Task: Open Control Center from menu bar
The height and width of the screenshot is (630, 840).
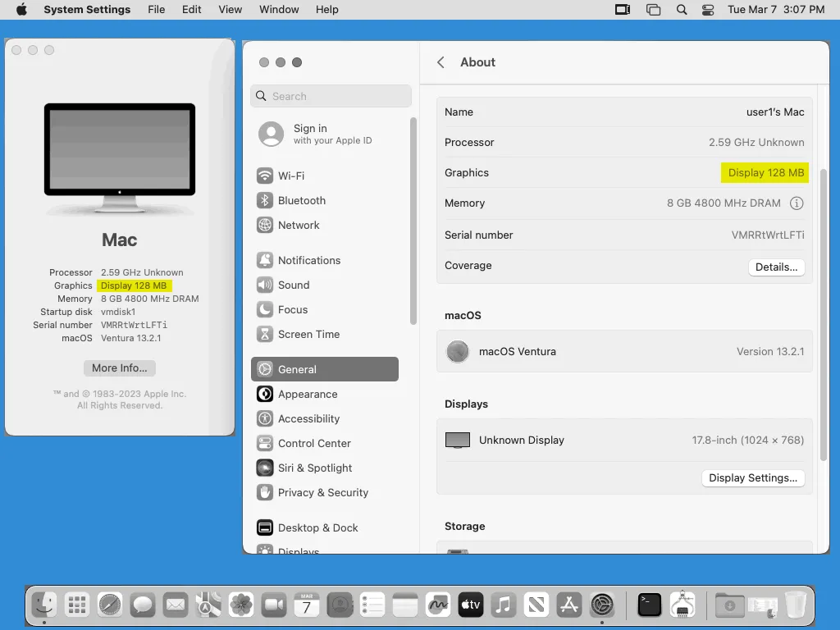Action: point(708,10)
